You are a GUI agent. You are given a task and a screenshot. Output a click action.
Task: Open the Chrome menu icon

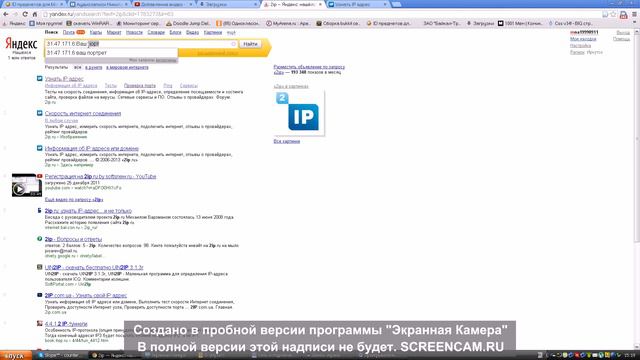click(634, 14)
